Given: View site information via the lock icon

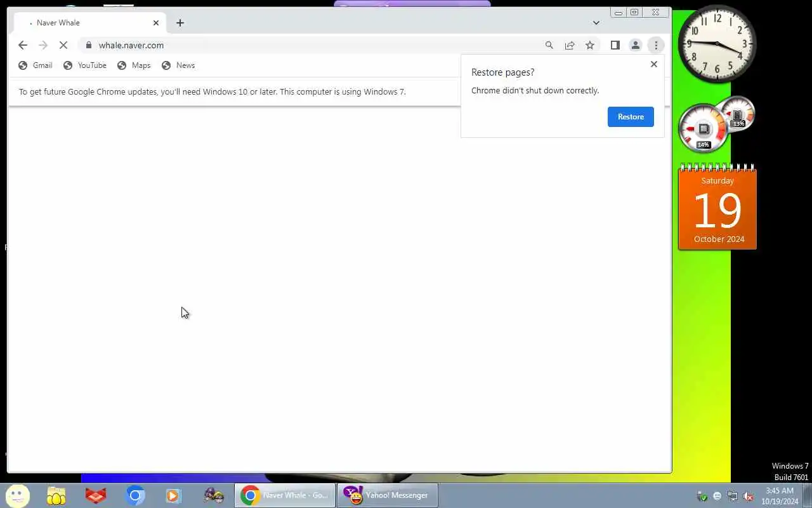Looking at the screenshot, I should [x=88, y=45].
